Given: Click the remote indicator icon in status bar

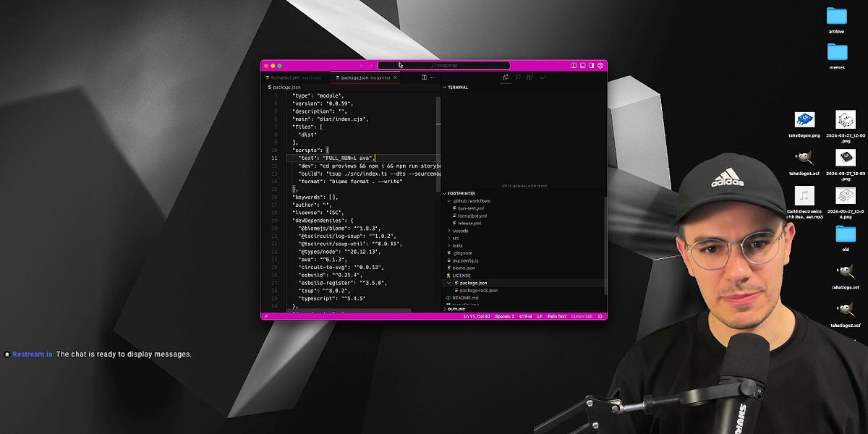Looking at the screenshot, I should [x=265, y=316].
